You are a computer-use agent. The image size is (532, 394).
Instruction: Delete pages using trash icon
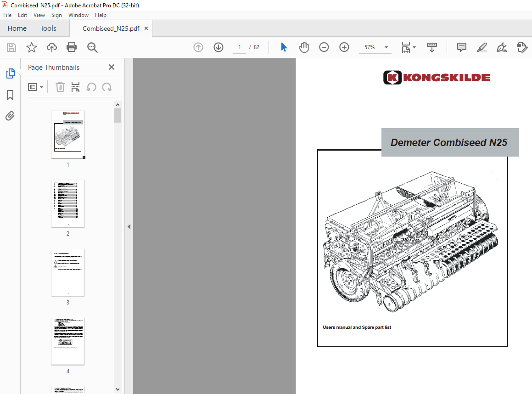tap(60, 87)
